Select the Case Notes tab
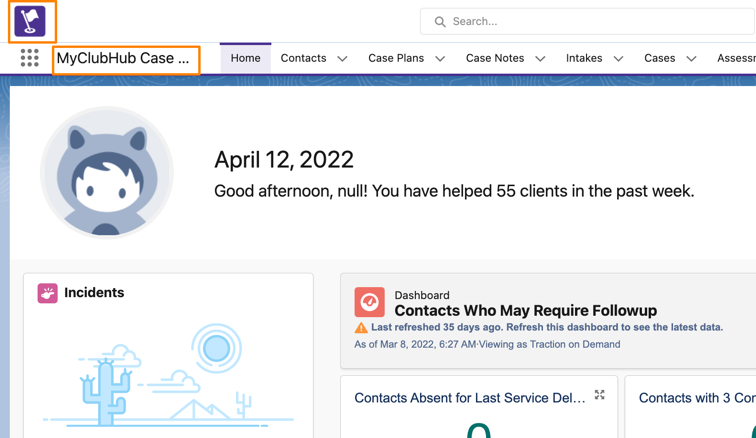This screenshot has width=756, height=438. [x=495, y=58]
